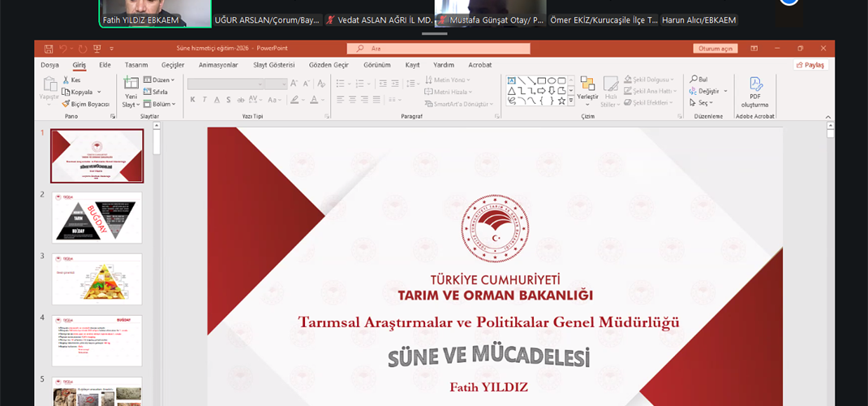This screenshot has width=868, height=406.
Task: Open the font name combo box
Action: 226,84
